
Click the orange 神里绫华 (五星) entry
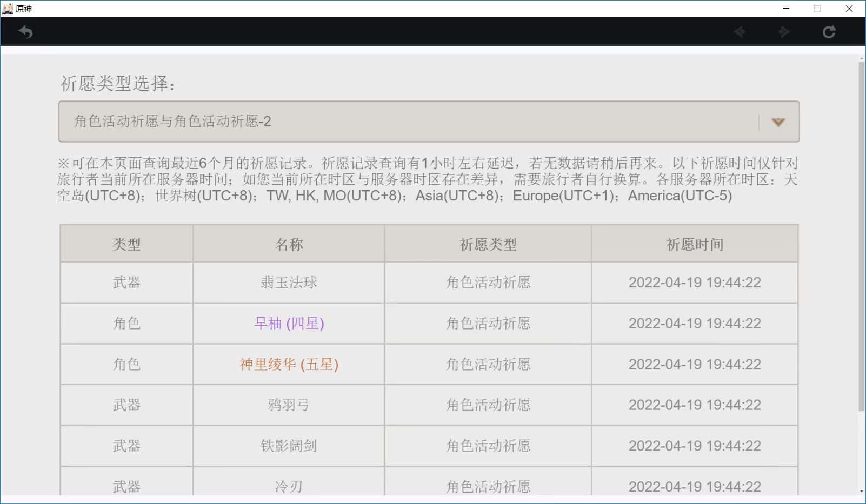(289, 365)
